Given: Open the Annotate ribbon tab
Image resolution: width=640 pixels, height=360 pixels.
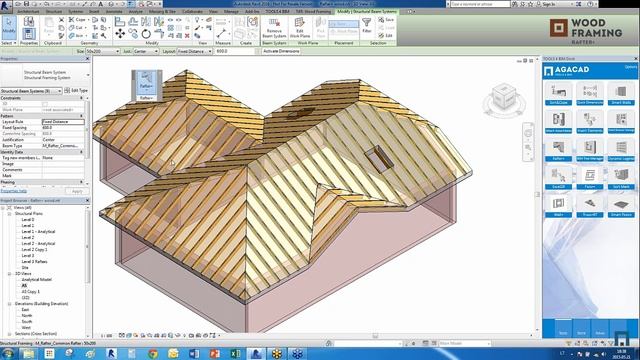Looking at the screenshot, I should click(114, 11).
